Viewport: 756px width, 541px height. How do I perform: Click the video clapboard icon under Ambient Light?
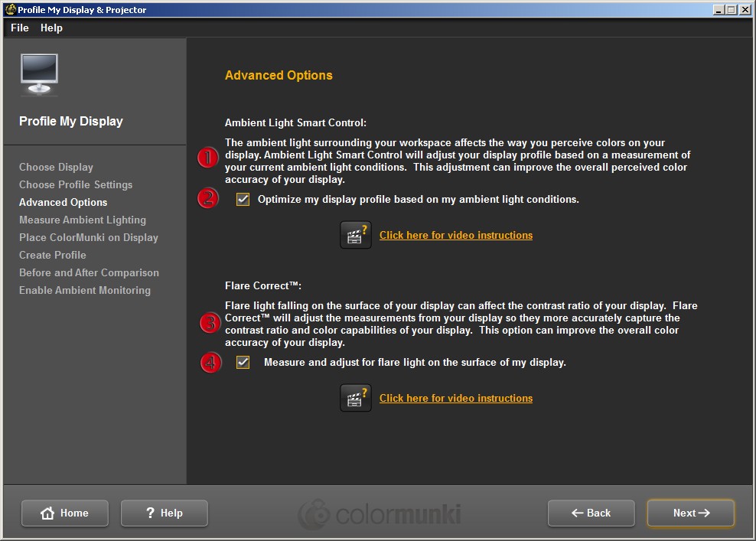click(356, 236)
